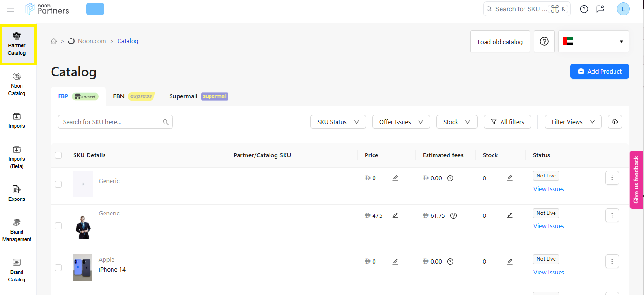The height and width of the screenshot is (295, 644).
Task: Open the country flag dropdown
Action: point(593,42)
